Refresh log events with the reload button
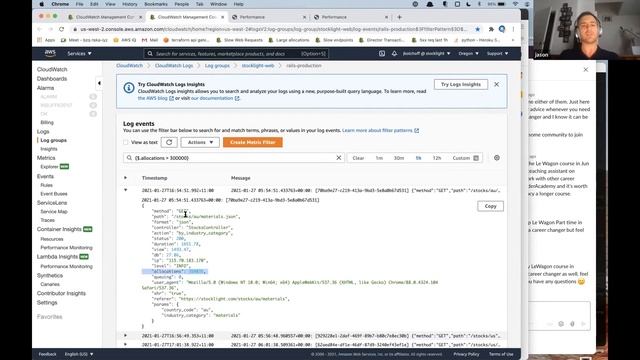Screen dimensions: 640x360 tap(169, 142)
